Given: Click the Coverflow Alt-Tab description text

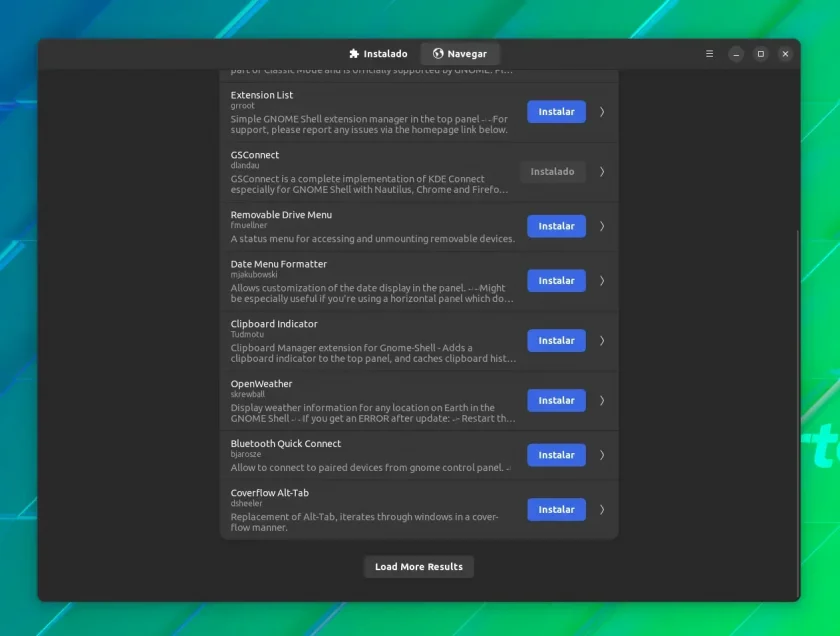Looking at the screenshot, I should 364,522.
